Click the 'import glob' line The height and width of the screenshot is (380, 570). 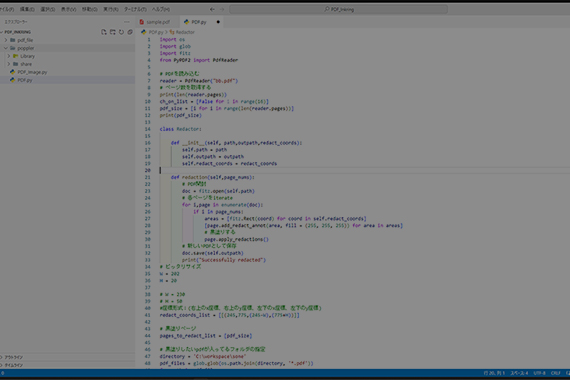(175, 46)
